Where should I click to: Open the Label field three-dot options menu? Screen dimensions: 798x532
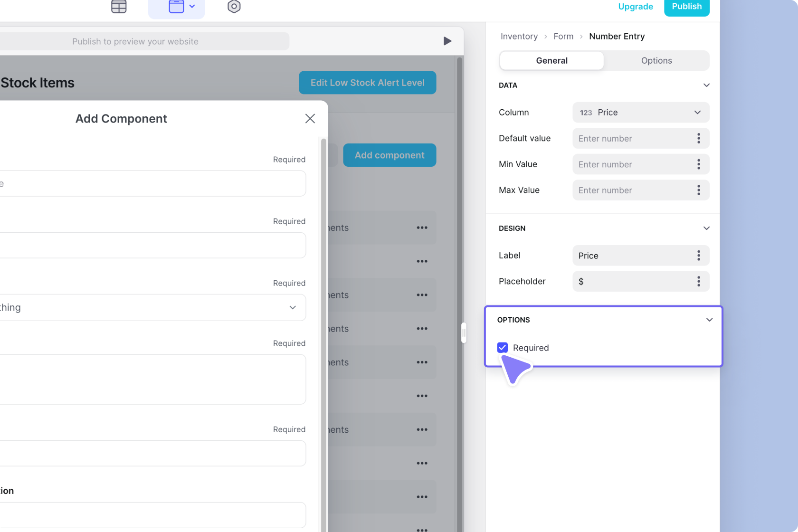(x=698, y=256)
